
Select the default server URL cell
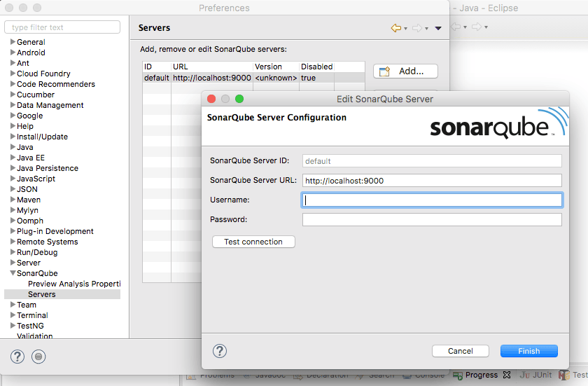[x=212, y=78]
